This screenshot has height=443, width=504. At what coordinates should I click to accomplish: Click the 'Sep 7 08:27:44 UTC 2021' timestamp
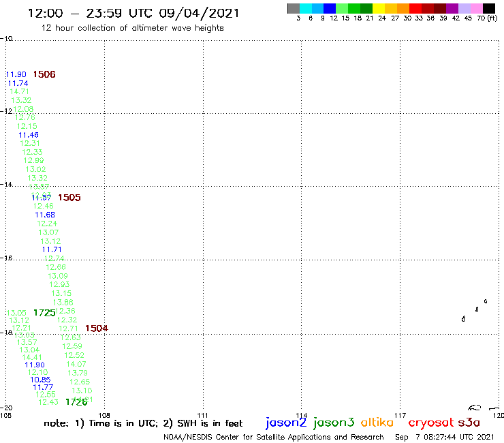[x=445, y=438]
